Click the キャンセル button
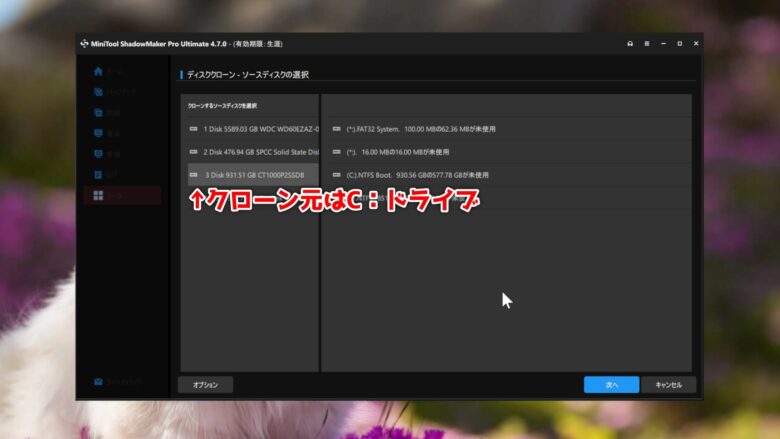 point(669,385)
